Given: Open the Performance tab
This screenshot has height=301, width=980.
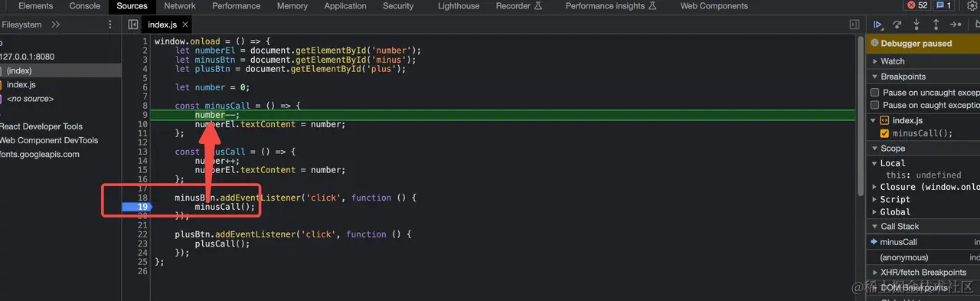Looking at the screenshot, I should tap(236, 6).
